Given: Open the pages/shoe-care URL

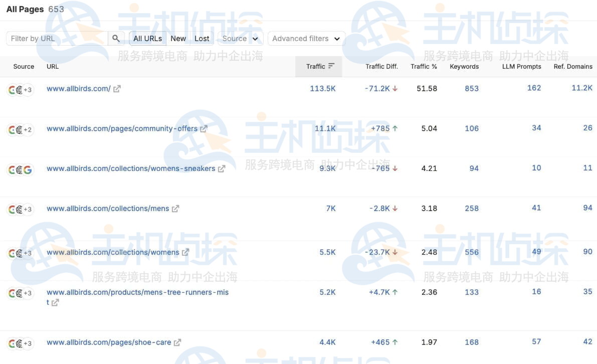Looking at the screenshot, I should tap(109, 342).
